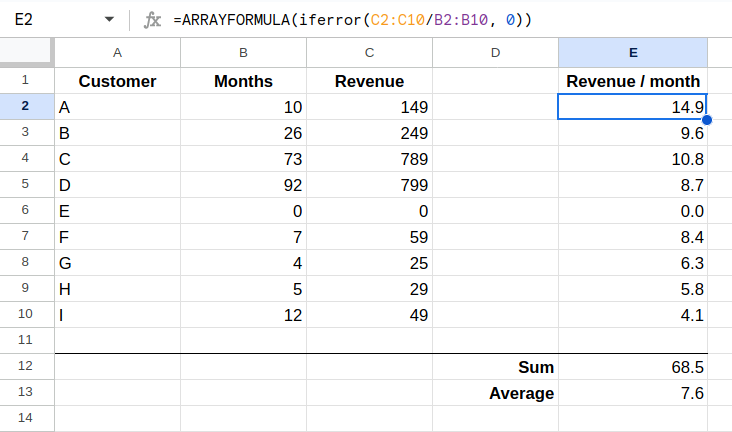Select column C header
Screen dimensions: 732x432
pyautogui.click(x=370, y=53)
